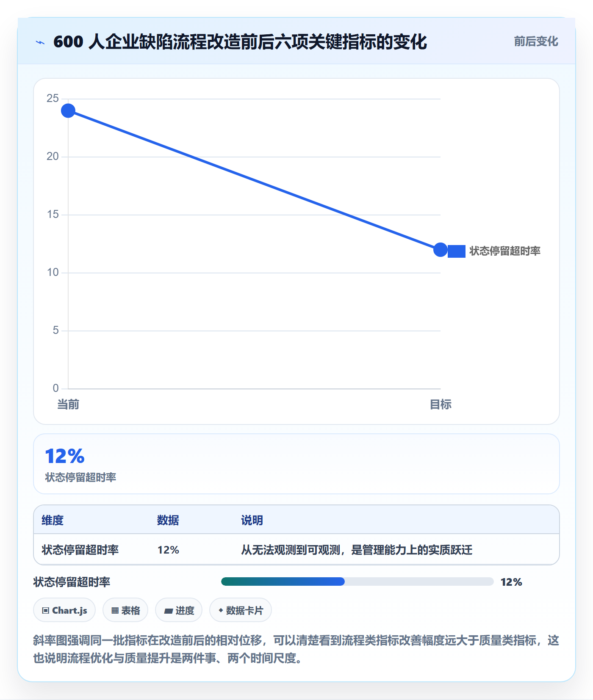Click the 状态停留超时率 label under the large 12%
This screenshot has width=593, height=700.
(x=80, y=477)
